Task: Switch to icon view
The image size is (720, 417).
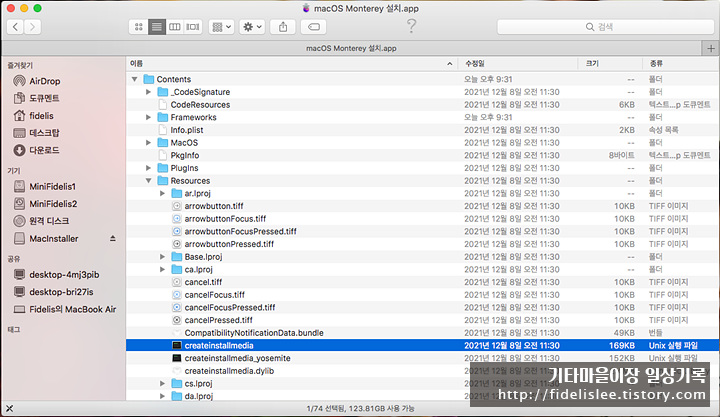Action: pyautogui.click(x=138, y=27)
